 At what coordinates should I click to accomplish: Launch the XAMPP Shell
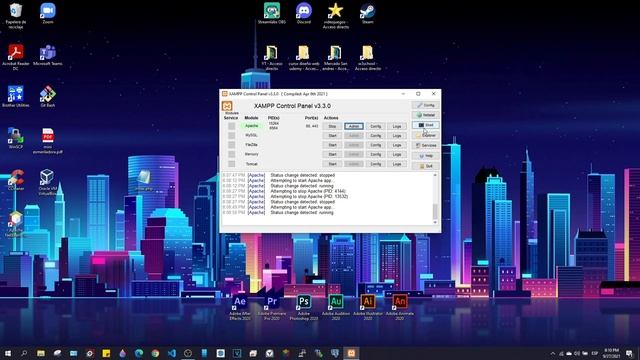425,125
